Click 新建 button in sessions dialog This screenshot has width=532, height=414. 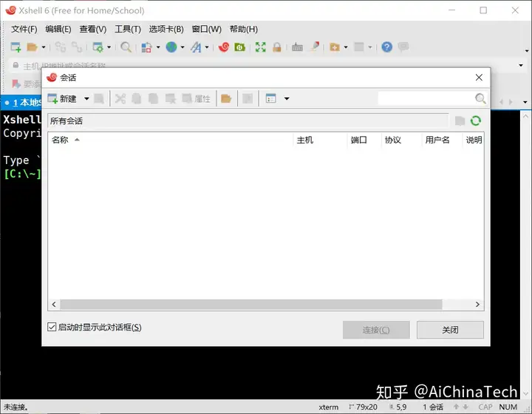tap(62, 99)
